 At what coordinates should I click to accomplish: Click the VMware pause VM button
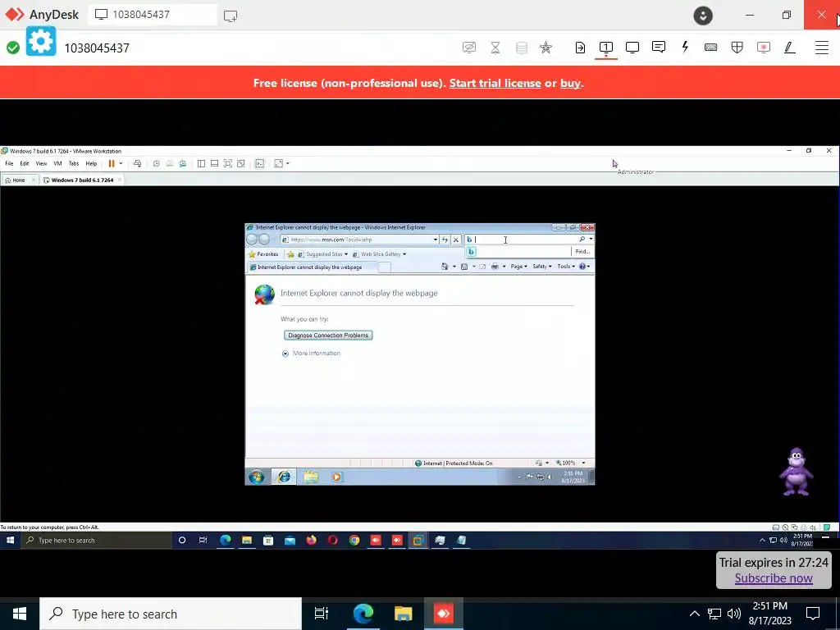(112, 163)
